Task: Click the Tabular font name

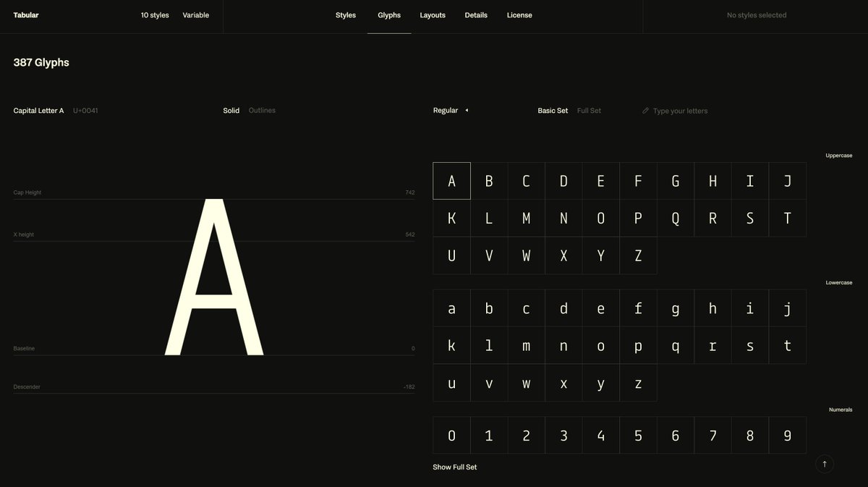Action: point(26,15)
